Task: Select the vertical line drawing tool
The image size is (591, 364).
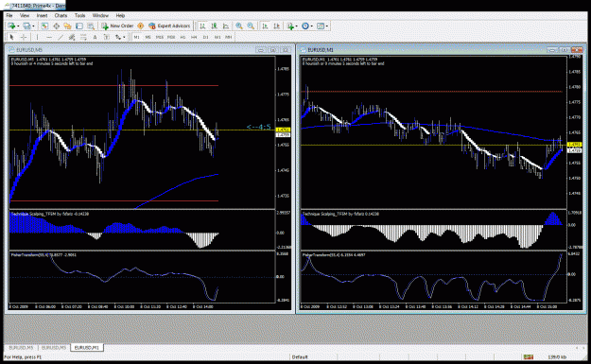Action: [x=37, y=37]
